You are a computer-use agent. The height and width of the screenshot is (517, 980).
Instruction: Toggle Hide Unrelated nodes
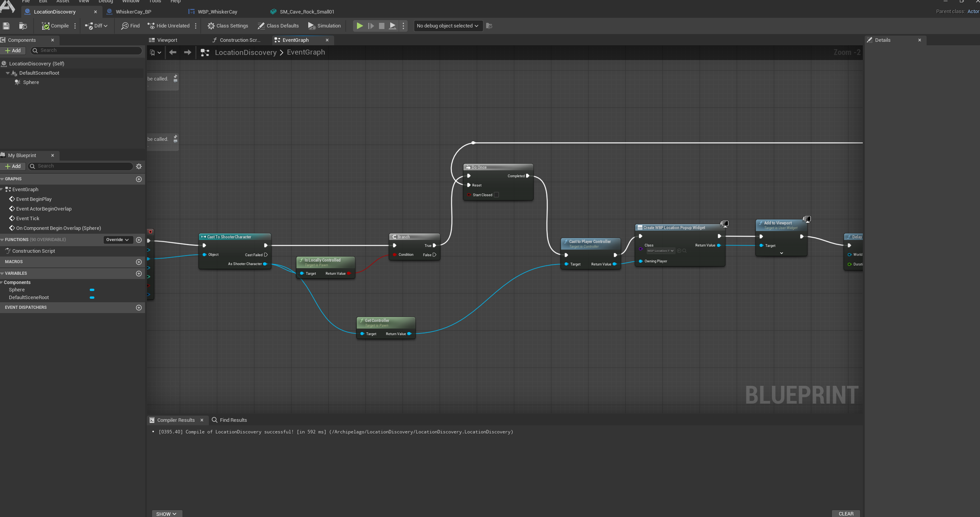coord(169,26)
